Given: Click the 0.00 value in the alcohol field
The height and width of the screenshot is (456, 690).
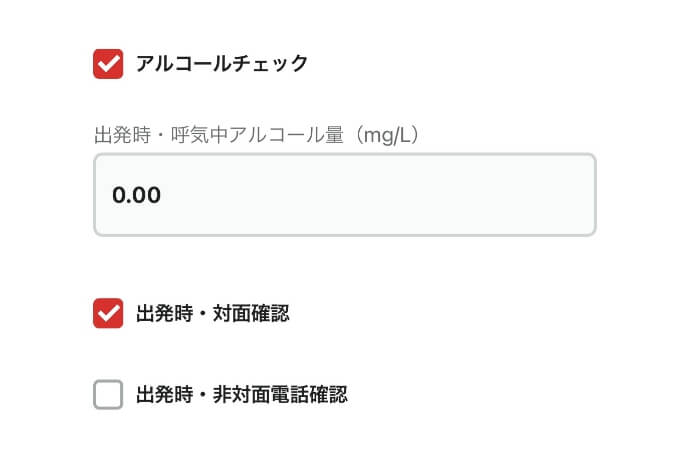Looking at the screenshot, I should (136, 195).
